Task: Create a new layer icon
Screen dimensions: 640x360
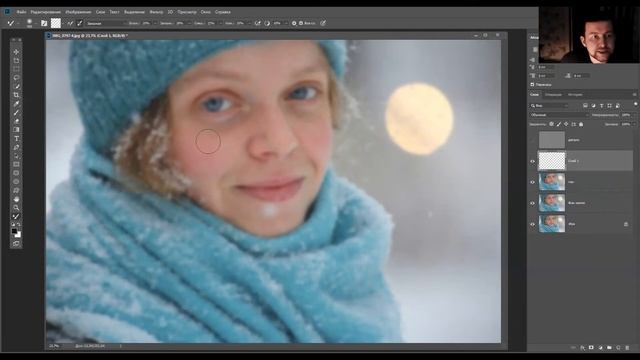Action: (x=618, y=348)
